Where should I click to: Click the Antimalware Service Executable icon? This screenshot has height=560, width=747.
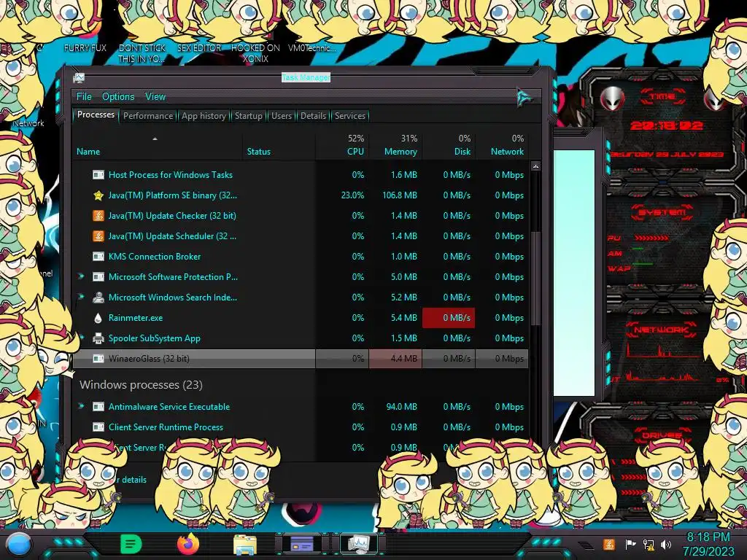click(98, 407)
